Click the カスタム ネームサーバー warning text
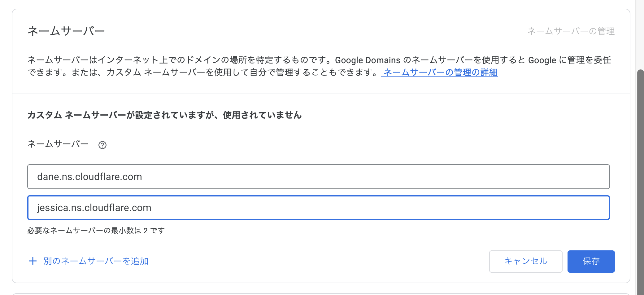This screenshot has width=644, height=295. [164, 115]
